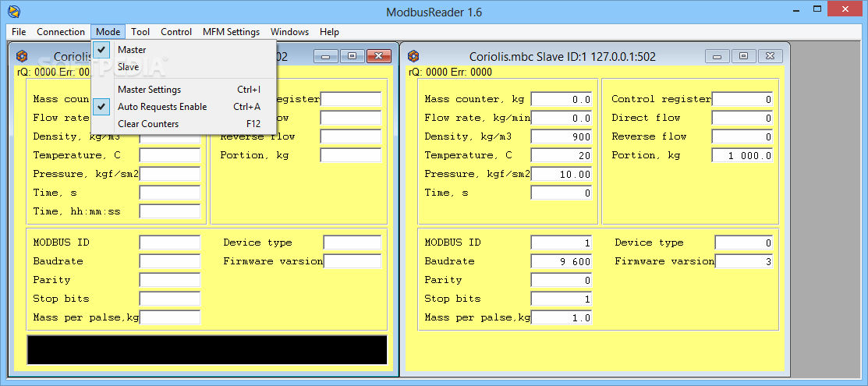The height and width of the screenshot is (386, 868).
Task: Click Device type field in right window
Action: click(x=744, y=243)
